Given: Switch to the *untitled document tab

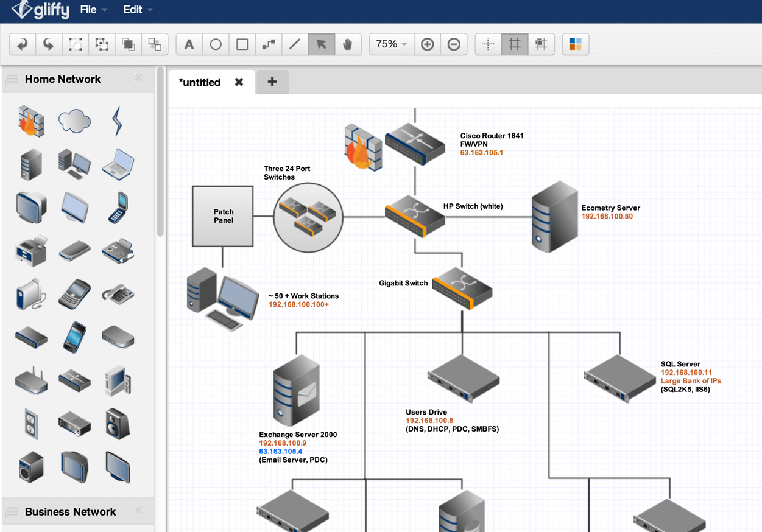Looking at the screenshot, I should 200,82.
